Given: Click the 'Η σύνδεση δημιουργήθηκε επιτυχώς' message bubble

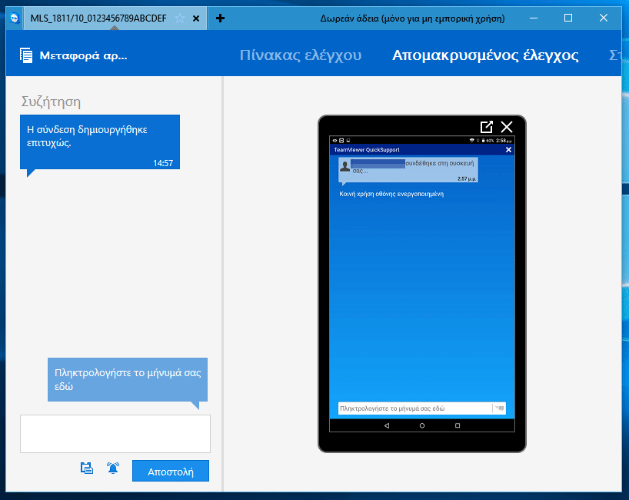Looking at the screenshot, I should coord(100,142).
